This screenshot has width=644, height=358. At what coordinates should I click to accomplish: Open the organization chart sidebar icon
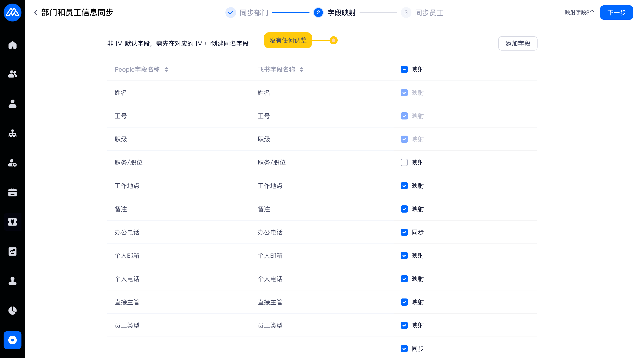pyautogui.click(x=12, y=133)
